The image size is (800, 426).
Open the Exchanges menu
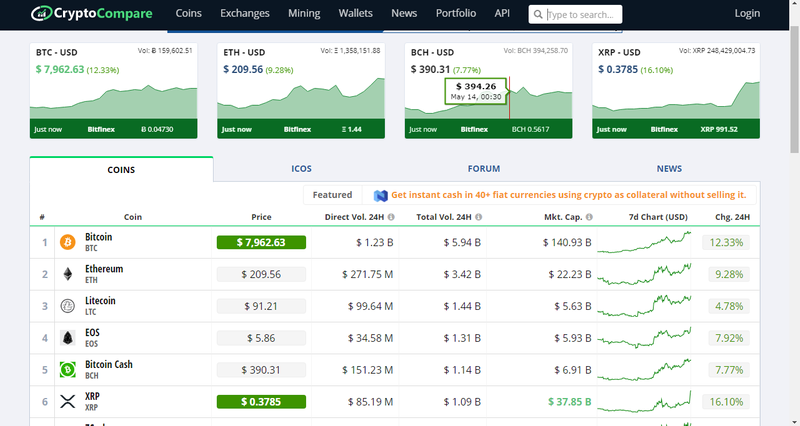[245, 13]
